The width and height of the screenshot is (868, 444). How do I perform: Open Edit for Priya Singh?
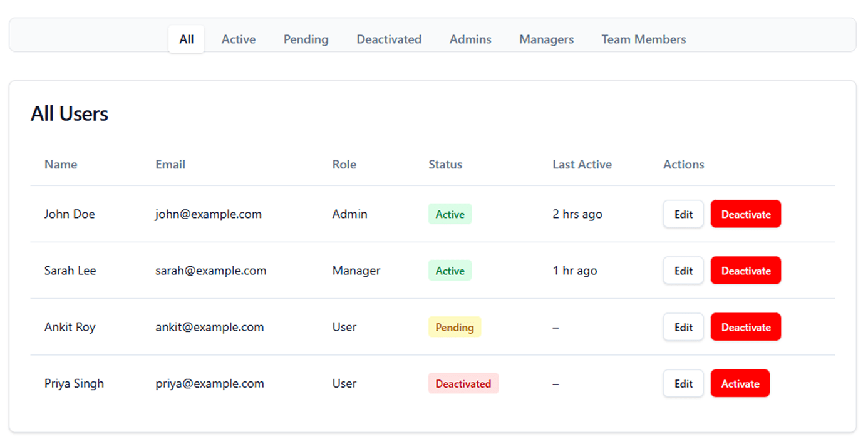click(683, 384)
